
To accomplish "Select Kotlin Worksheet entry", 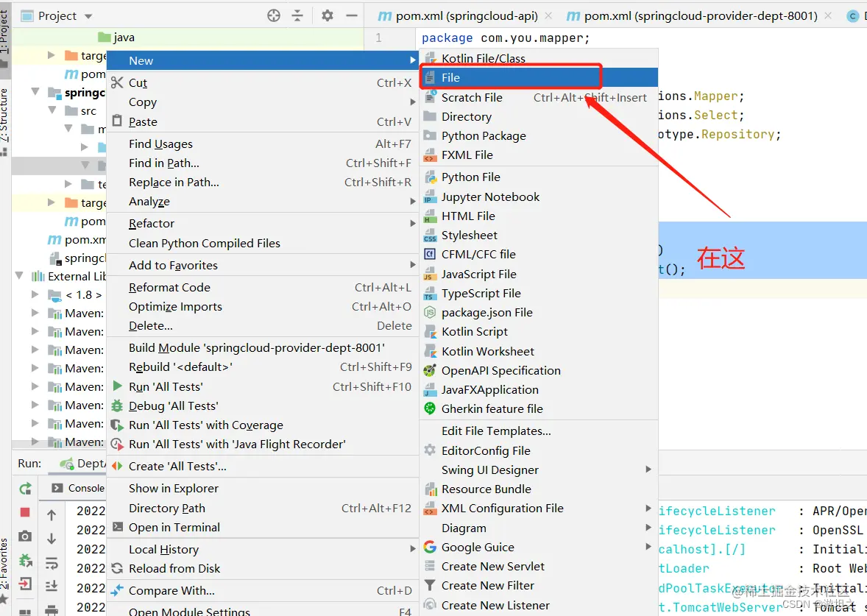I will 539,352.
